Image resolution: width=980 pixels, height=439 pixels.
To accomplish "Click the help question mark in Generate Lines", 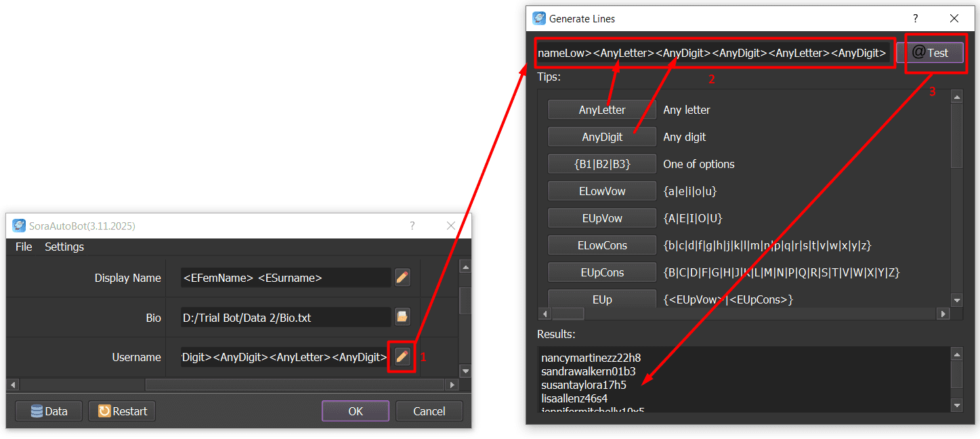I will point(915,18).
